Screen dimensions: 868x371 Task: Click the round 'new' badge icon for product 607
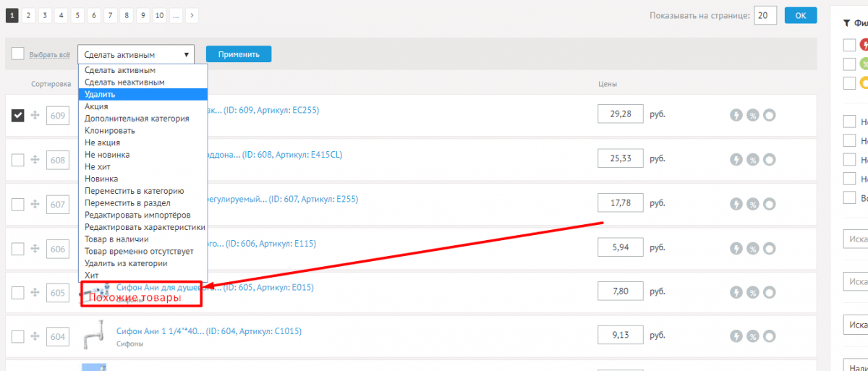pyautogui.click(x=770, y=205)
